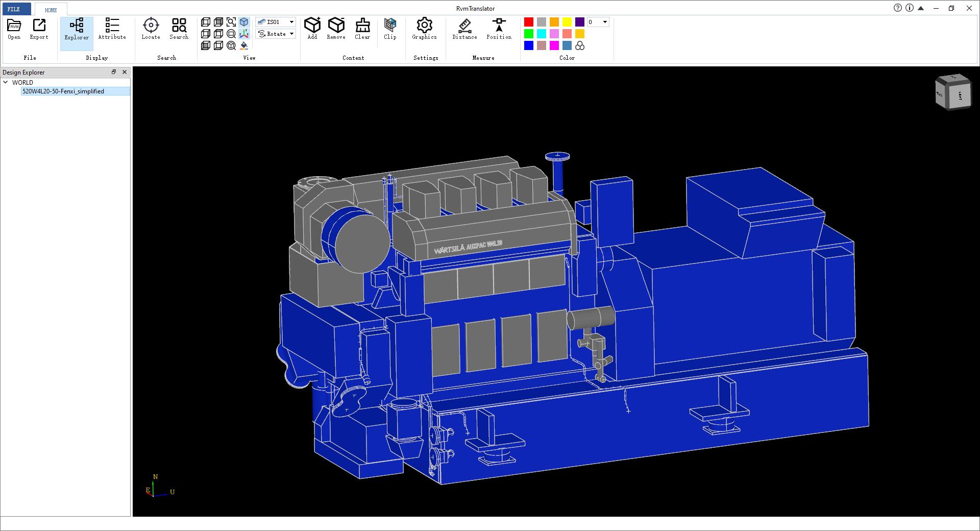Pick the green color swatch
980x531 pixels.
tap(529, 34)
